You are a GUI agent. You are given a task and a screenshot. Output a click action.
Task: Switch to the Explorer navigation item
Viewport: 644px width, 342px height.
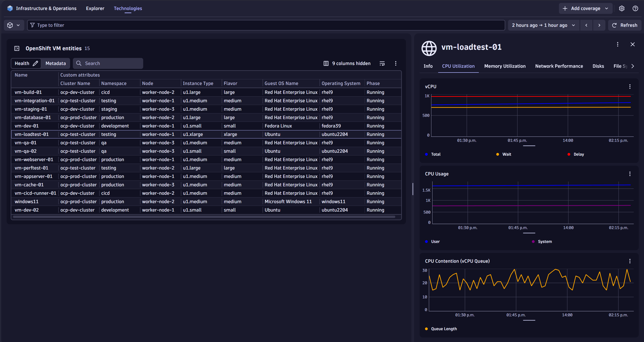(x=95, y=8)
